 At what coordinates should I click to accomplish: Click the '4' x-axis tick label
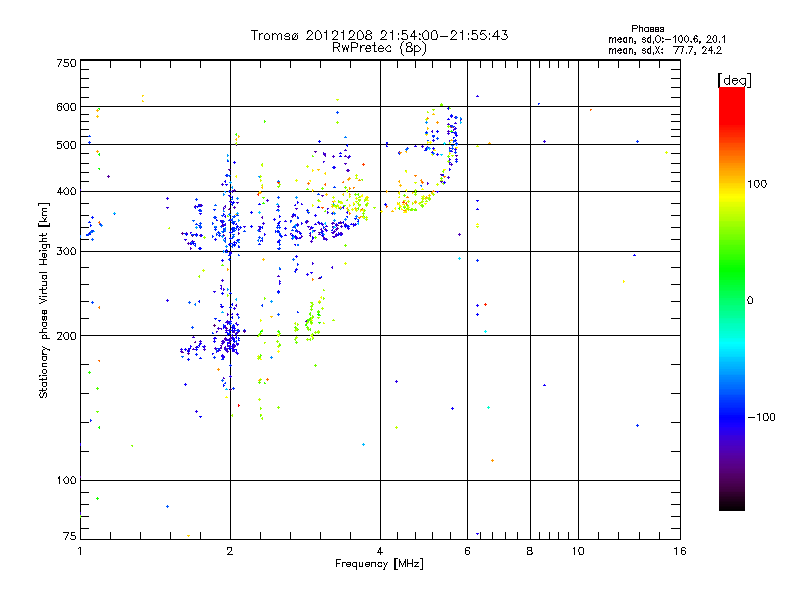[x=380, y=551]
